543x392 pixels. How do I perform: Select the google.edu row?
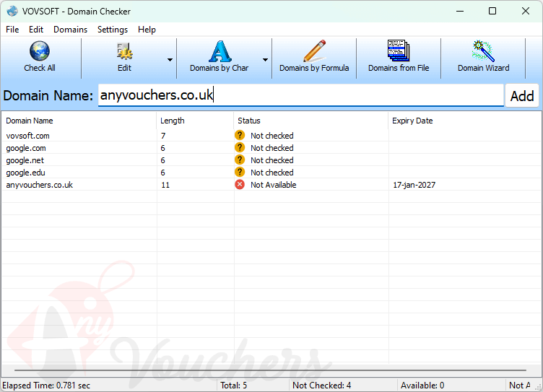(271, 173)
